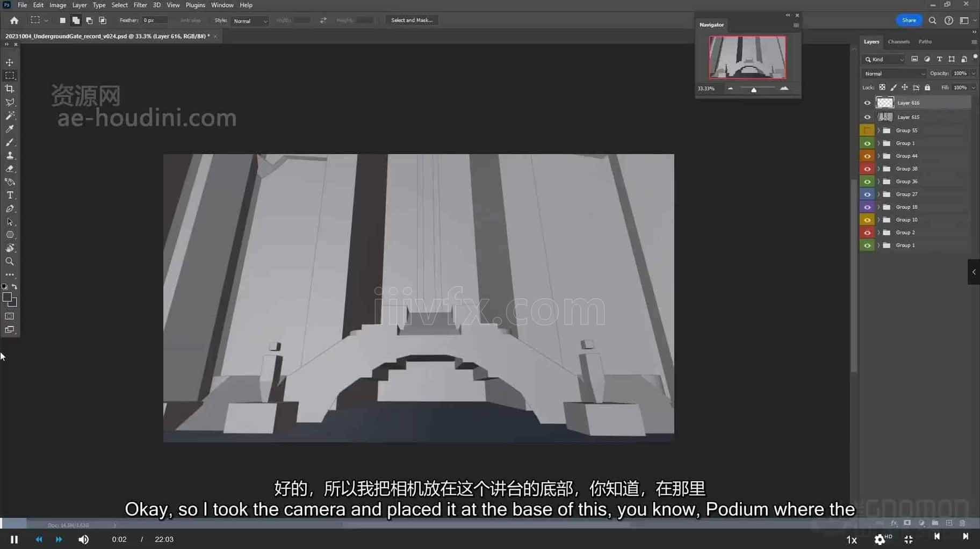Toggle visibility of Group 44
980x549 pixels.
click(x=867, y=156)
